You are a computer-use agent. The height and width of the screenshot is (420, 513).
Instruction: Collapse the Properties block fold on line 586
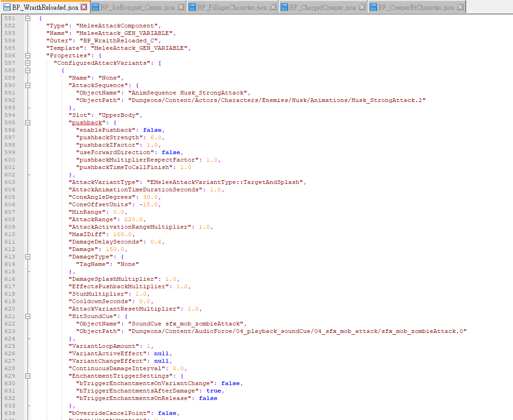click(x=28, y=56)
